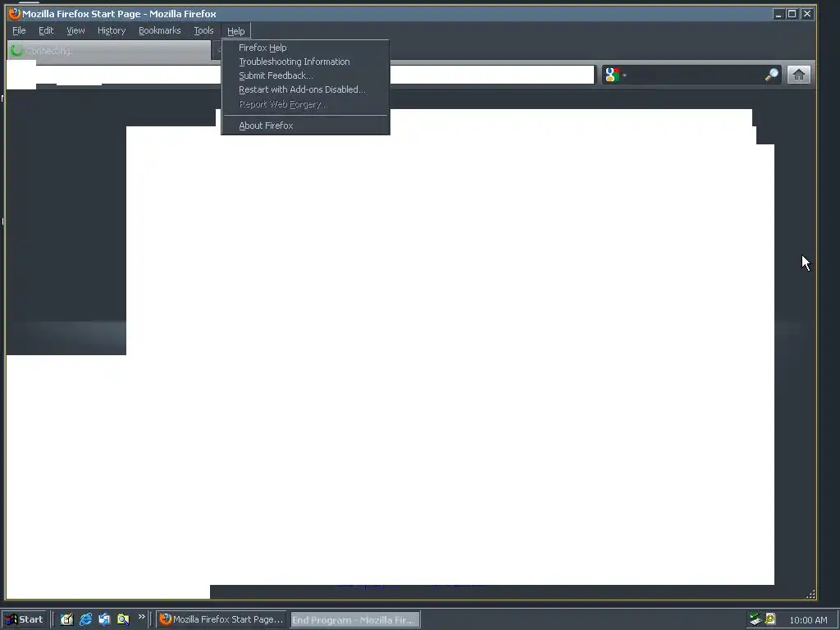Viewport: 840px width, 630px height.
Task: Launch Show Desktop quick launch icon
Action: pyautogui.click(x=66, y=619)
